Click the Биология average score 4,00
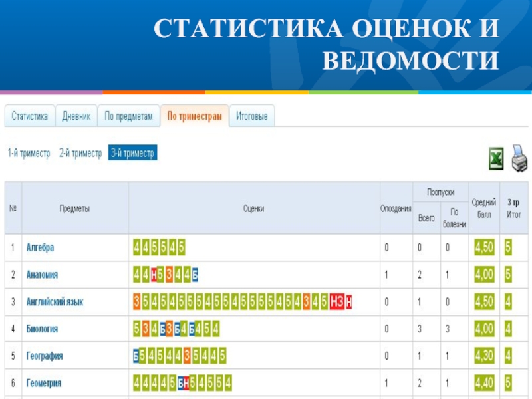This screenshot has width=532, height=399. click(484, 329)
